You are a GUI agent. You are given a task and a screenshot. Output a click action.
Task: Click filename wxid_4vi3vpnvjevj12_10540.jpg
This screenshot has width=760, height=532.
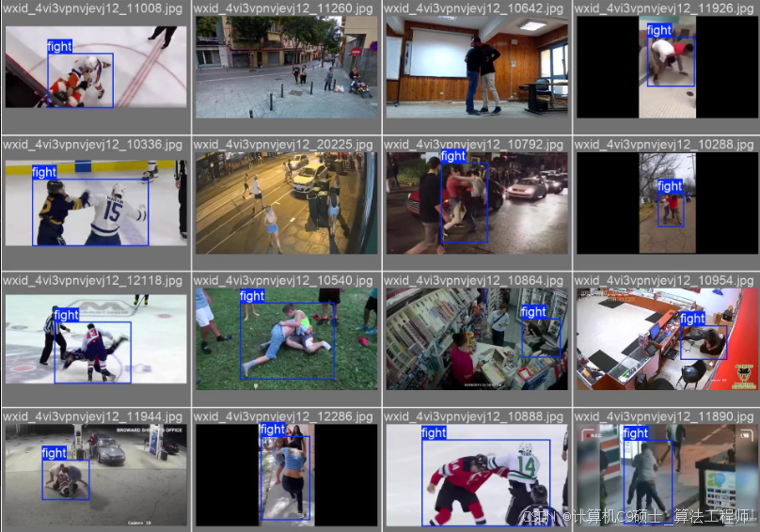(283, 280)
